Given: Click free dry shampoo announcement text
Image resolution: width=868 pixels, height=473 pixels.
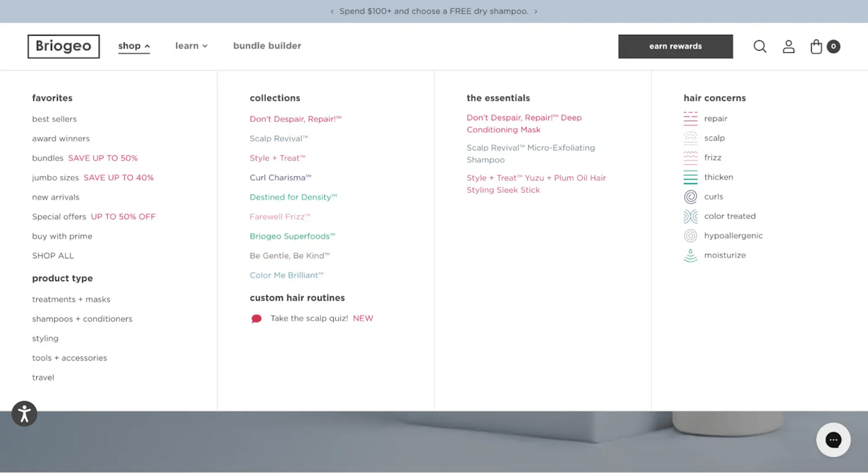Looking at the screenshot, I should tap(433, 11).
